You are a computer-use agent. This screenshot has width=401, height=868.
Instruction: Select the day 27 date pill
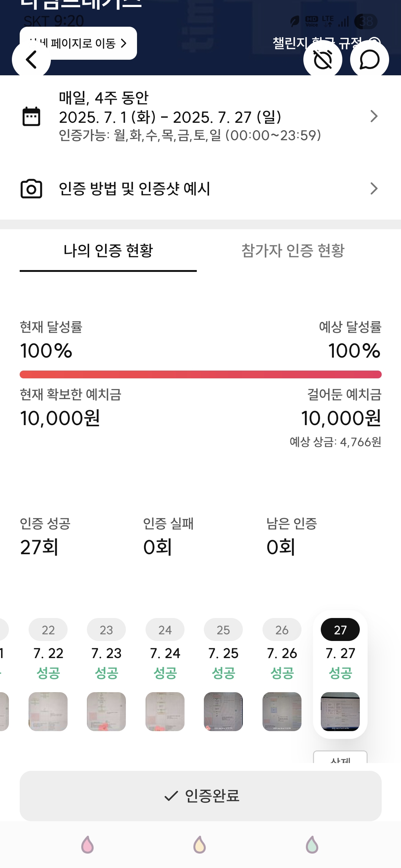pos(340,629)
